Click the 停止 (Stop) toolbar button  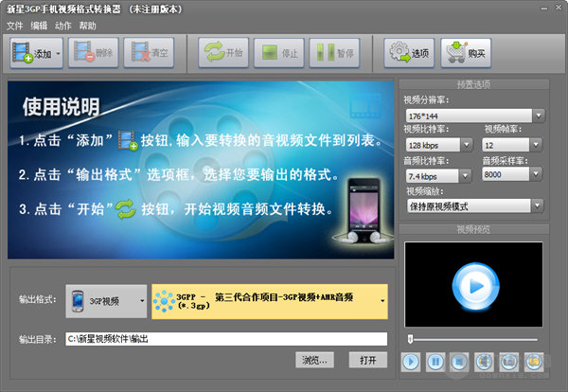point(279,53)
